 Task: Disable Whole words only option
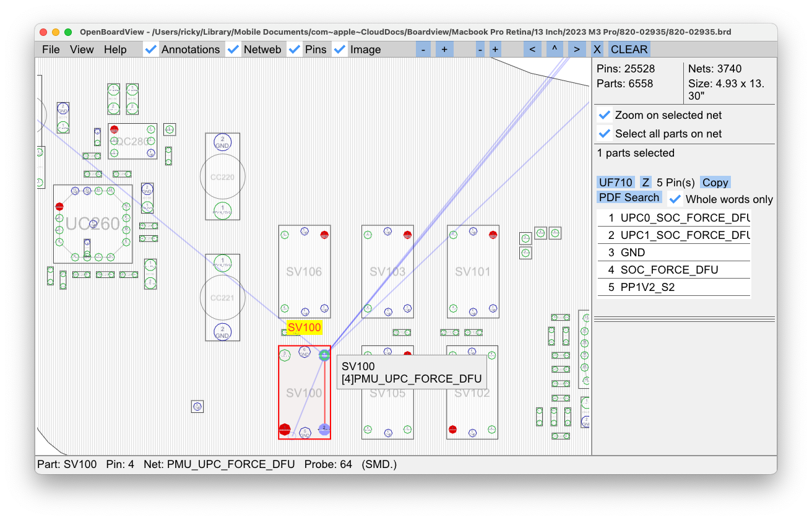[x=675, y=199]
